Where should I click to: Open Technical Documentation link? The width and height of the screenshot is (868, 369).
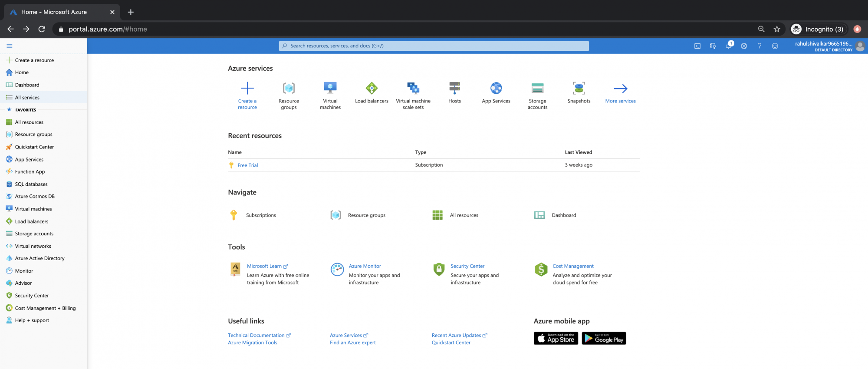256,336
